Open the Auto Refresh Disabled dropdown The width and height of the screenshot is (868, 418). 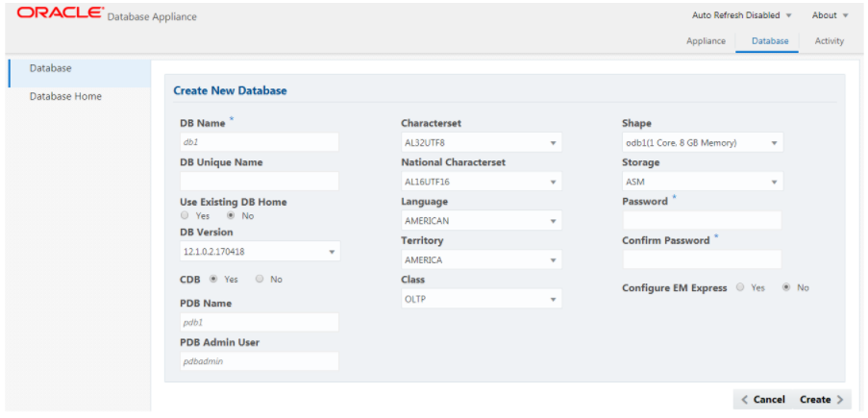coord(742,15)
